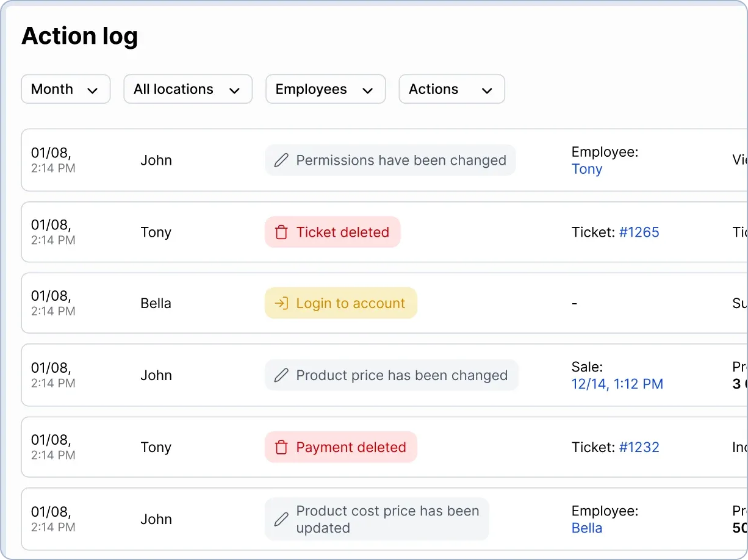748x560 pixels.
Task: Click the pencil icon on Product cost price updated
Action: pyautogui.click(x=281, y=519)
